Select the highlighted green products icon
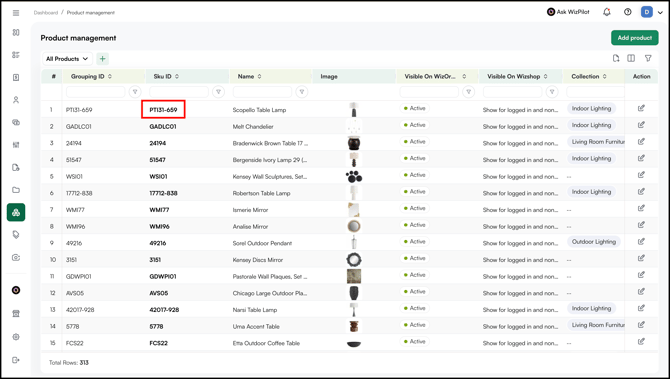The height and width of the screenshot is (379, 670). (16, 212)
